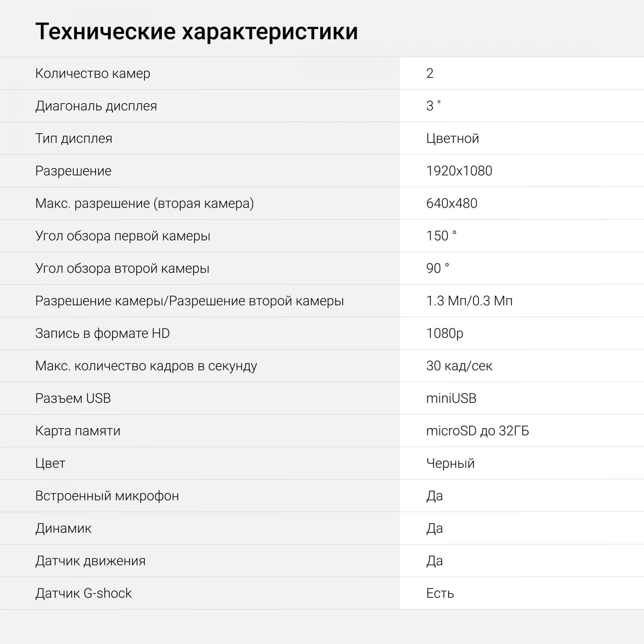This screenshot has height=644, width=644.
Task: Click the value 2 for camera count
Action: pyautogui.click(x=430, y=73)
